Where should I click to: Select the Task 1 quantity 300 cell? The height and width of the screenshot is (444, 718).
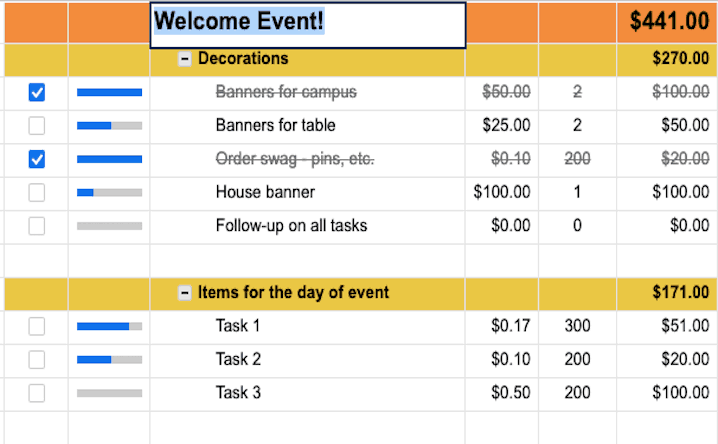[577, 326]
